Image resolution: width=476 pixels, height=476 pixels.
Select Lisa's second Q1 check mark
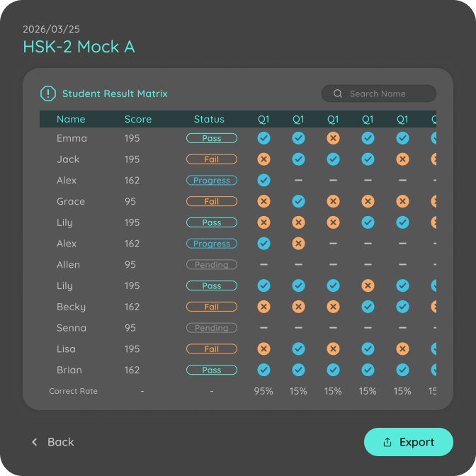298,348
